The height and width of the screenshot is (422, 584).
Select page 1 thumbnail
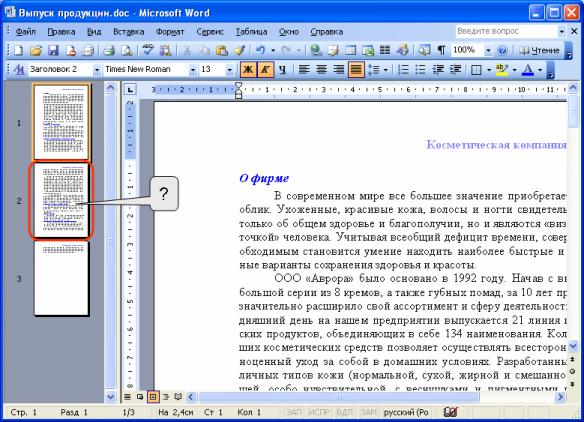click(61, 122)
